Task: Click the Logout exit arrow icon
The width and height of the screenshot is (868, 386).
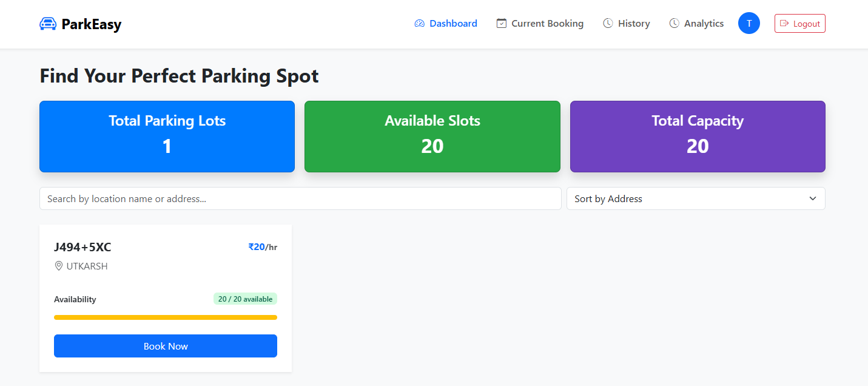Action: (x=784, y=24)
